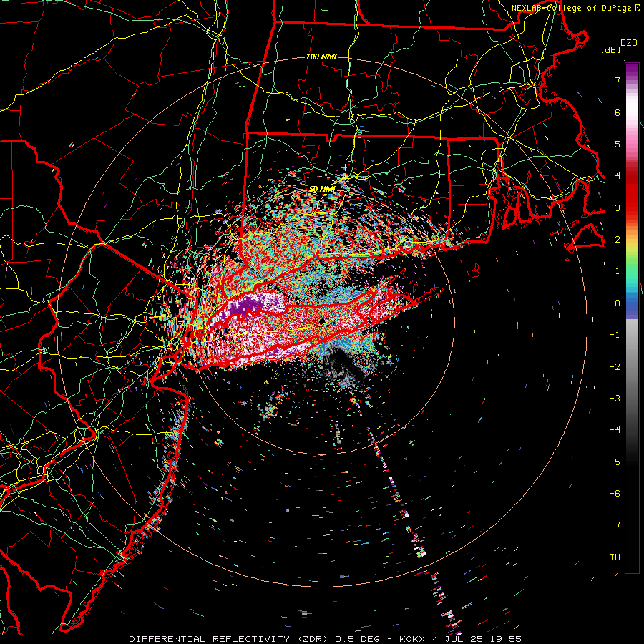Click the 50 NMI range ring label
This screenshot has height=644, width=644.
(x=322, y=189)
